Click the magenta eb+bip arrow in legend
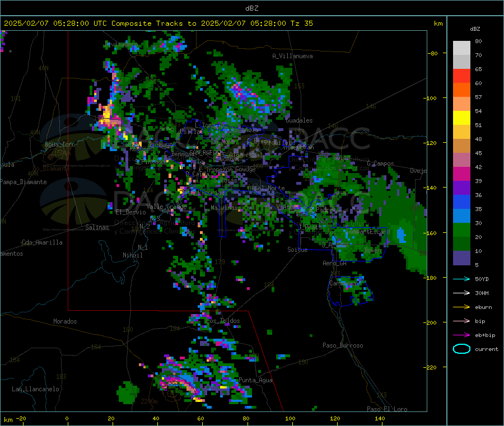Screen dimensions: 504x426 461,335
